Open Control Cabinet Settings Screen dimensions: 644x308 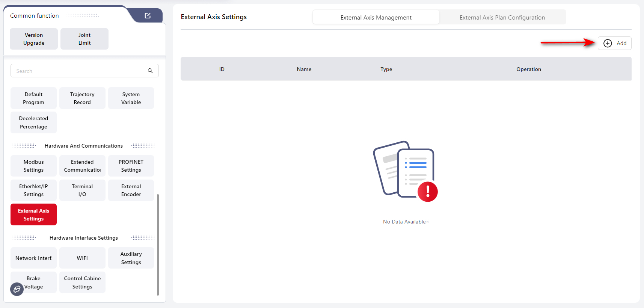82,282
